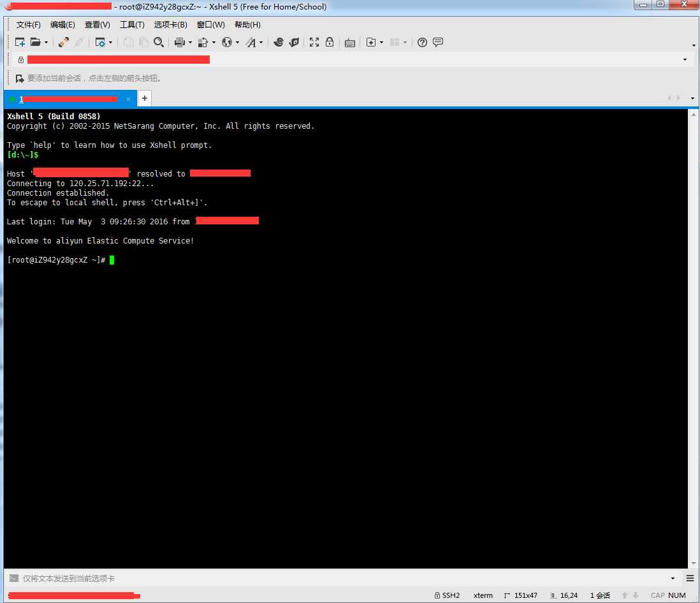Screen dimensions: 700x603
Task: Open the 帮助(H) menu
Action: coord(247,25)
